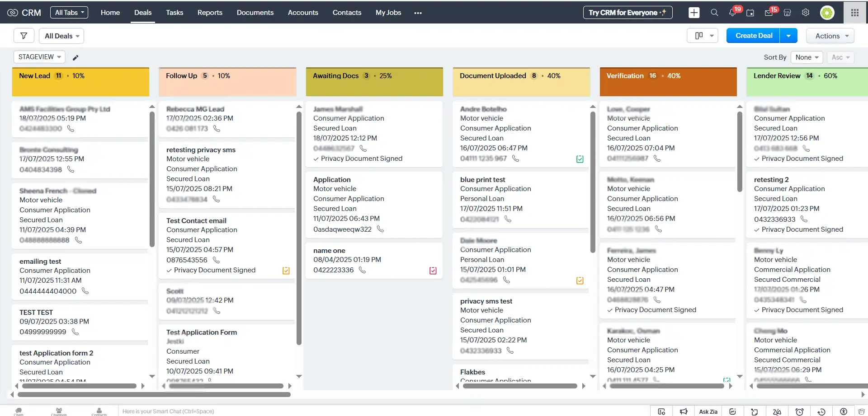Open the notifications bell with 19 alerts
Screen dimensions: 868x416
[x=732, y=13]
